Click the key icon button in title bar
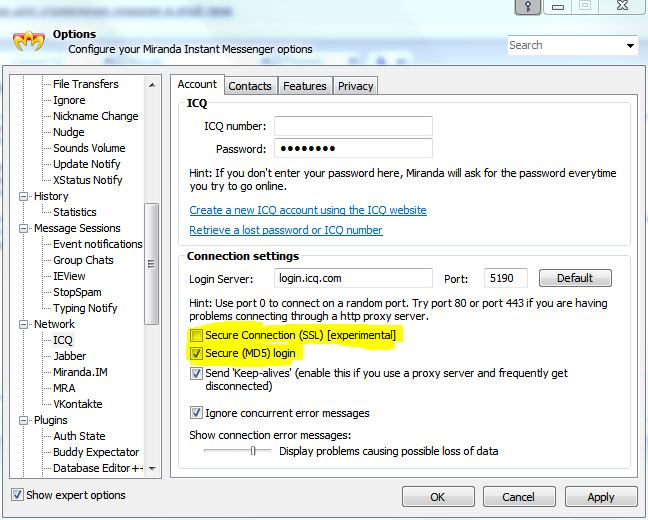The image size is (648, 520). tap(528, 7)
